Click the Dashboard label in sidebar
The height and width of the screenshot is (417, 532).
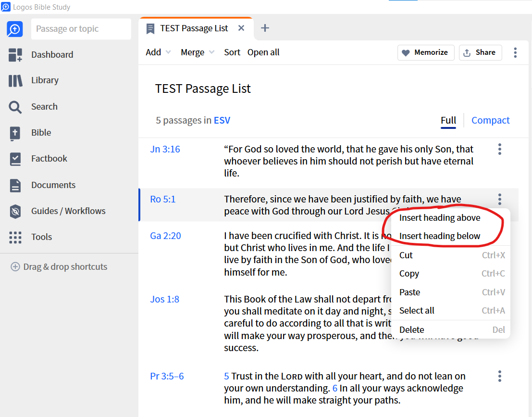click(52, 55)
